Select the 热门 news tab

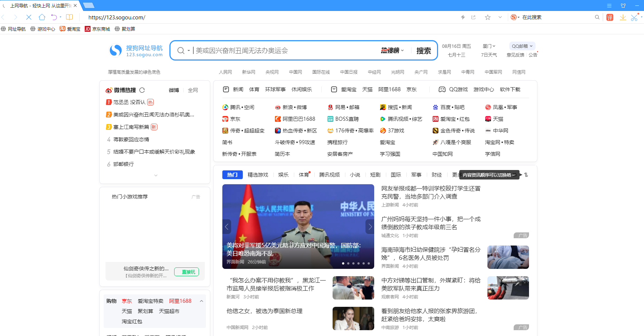point(233,175)
